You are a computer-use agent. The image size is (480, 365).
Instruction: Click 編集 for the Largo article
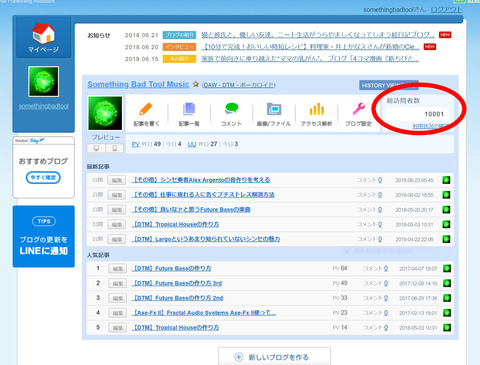117,239
